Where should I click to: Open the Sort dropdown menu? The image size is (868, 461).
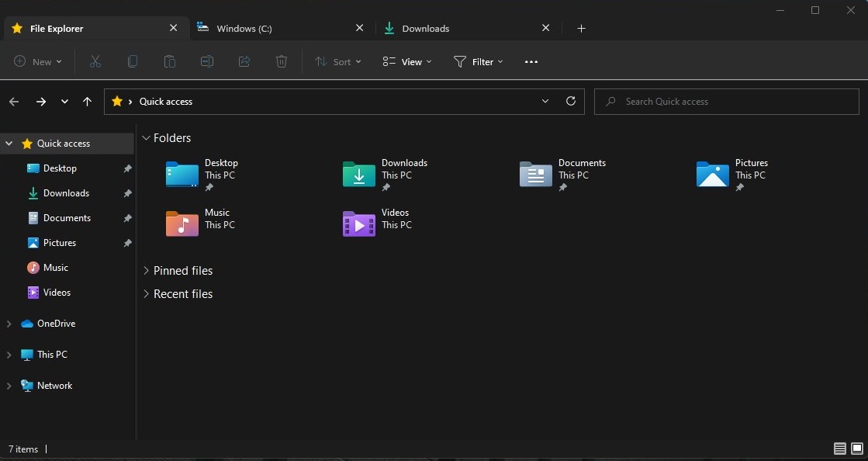(337, 61)
